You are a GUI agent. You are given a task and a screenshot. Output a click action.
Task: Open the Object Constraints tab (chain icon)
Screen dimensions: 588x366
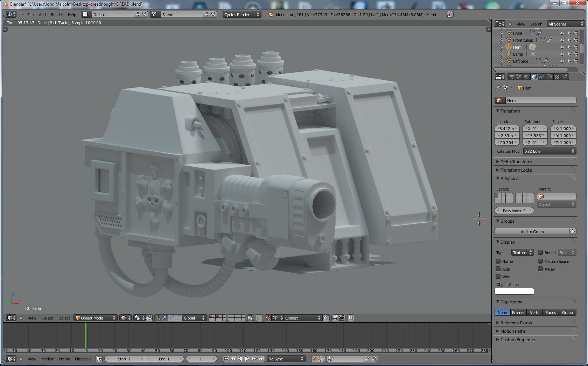pos(542,77)
